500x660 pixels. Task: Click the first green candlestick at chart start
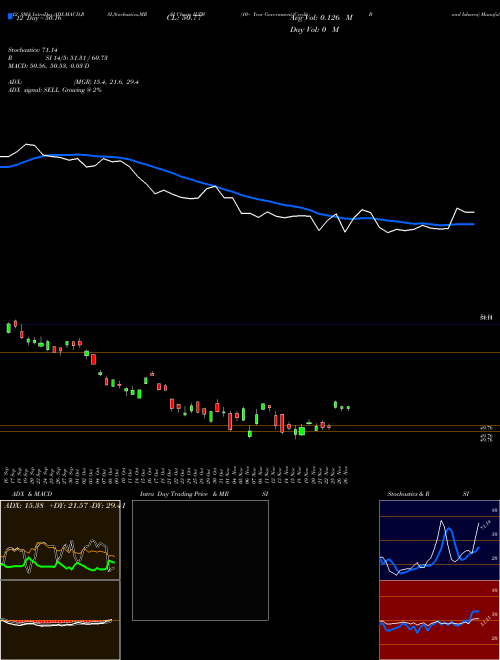click(8, 328)
